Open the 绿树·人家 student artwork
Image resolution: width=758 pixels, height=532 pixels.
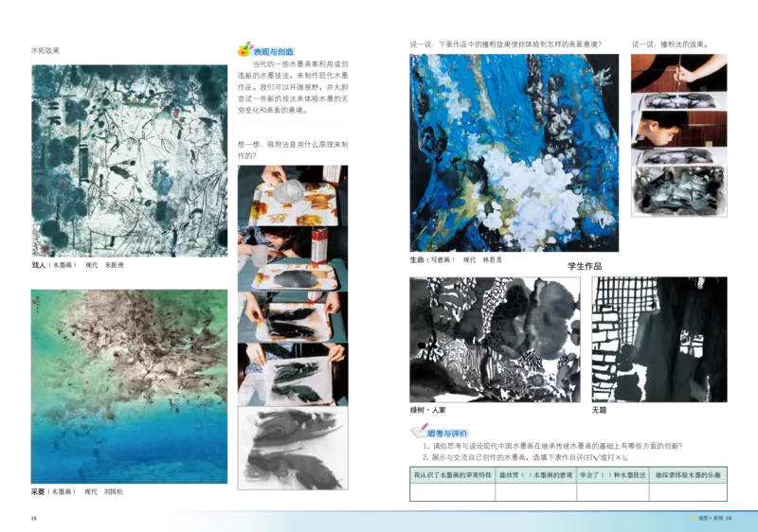pos(495,340)
